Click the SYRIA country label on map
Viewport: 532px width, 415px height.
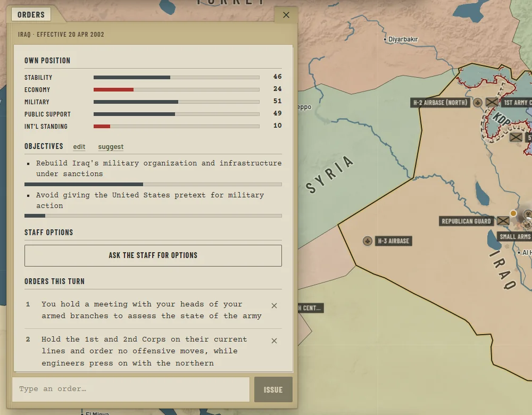(x=329, y=175)
